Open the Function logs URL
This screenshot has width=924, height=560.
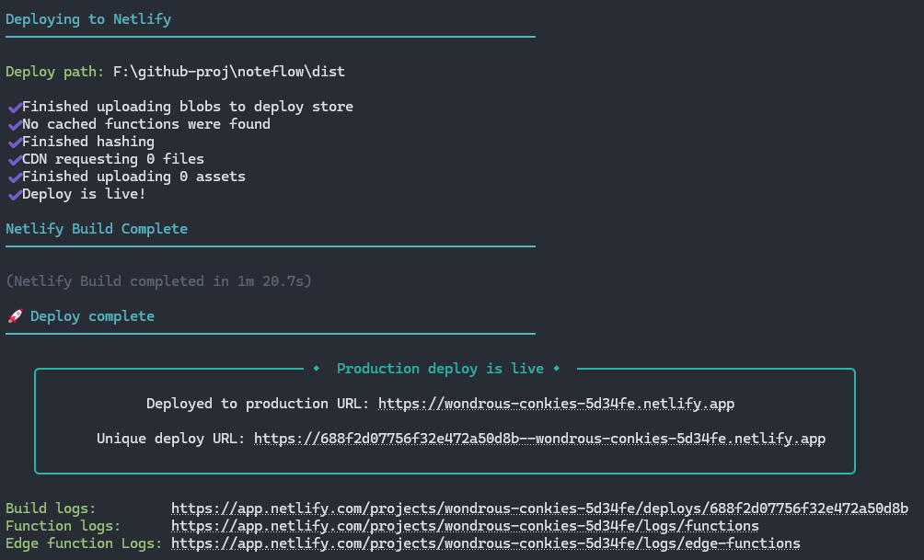(465, 526)
